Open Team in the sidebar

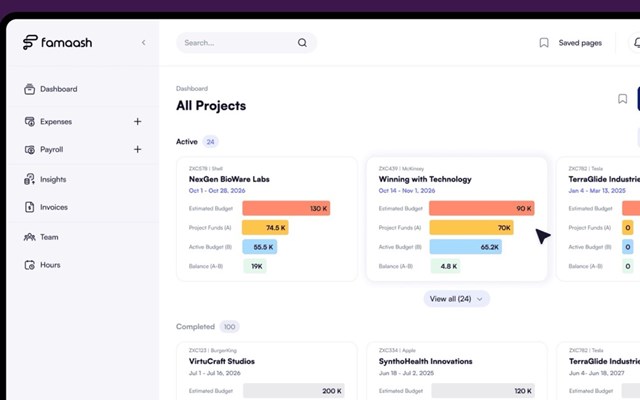(x=49, y=237)
